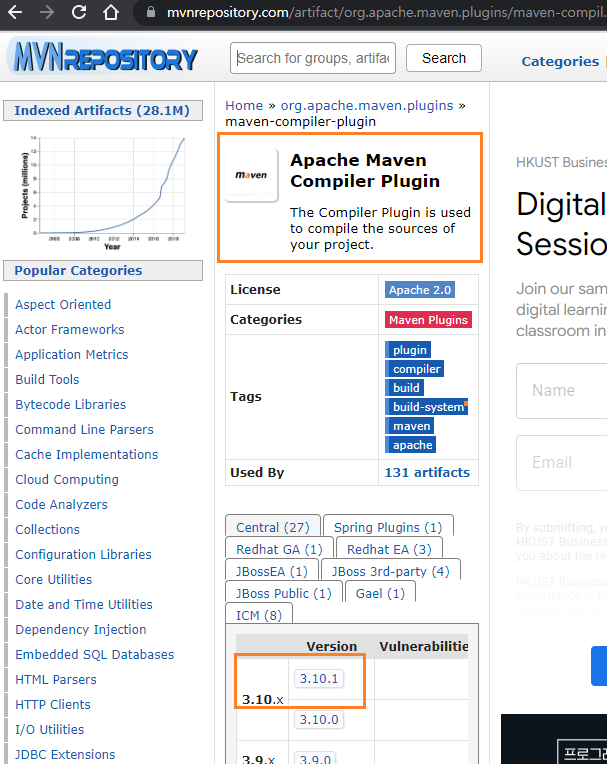Follow the Home breadcrumb link
Image resolution: width=607 pixels, height=764 pixels.
coord(244,105)
